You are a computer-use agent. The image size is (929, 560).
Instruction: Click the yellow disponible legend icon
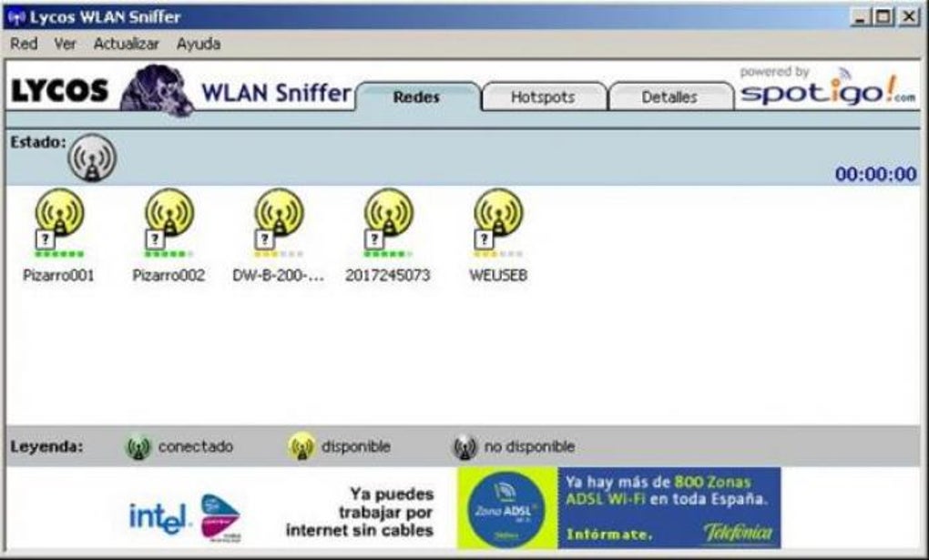(x=301, y=447)
